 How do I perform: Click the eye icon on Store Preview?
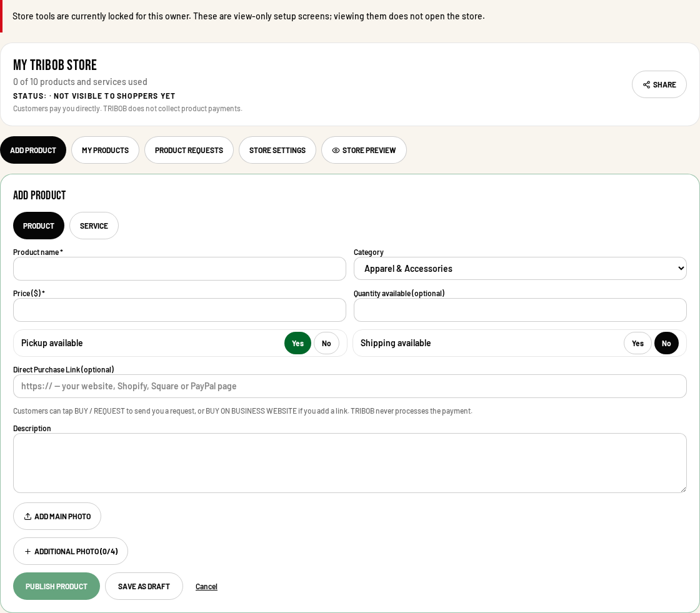click(336, 151)
